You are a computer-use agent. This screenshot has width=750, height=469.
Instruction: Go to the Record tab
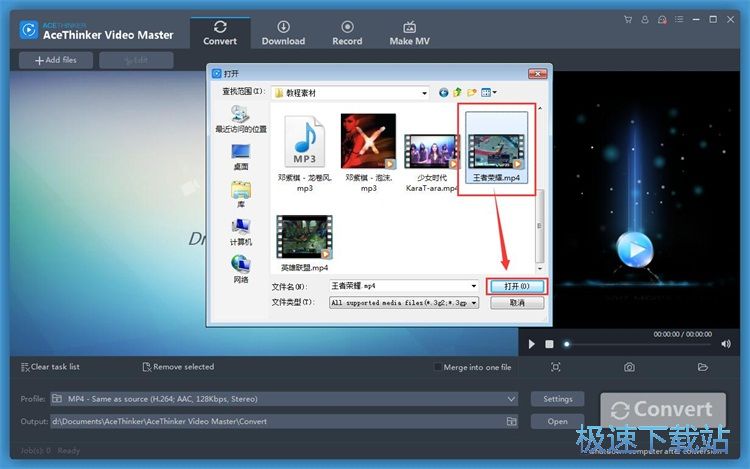click(347, 33)
